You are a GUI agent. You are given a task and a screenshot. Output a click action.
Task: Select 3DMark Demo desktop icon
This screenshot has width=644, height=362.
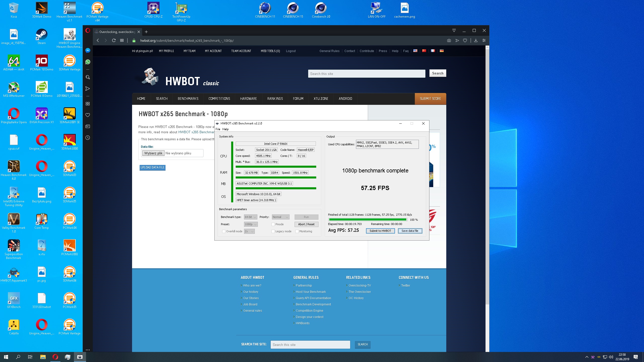tap(42, 10)
